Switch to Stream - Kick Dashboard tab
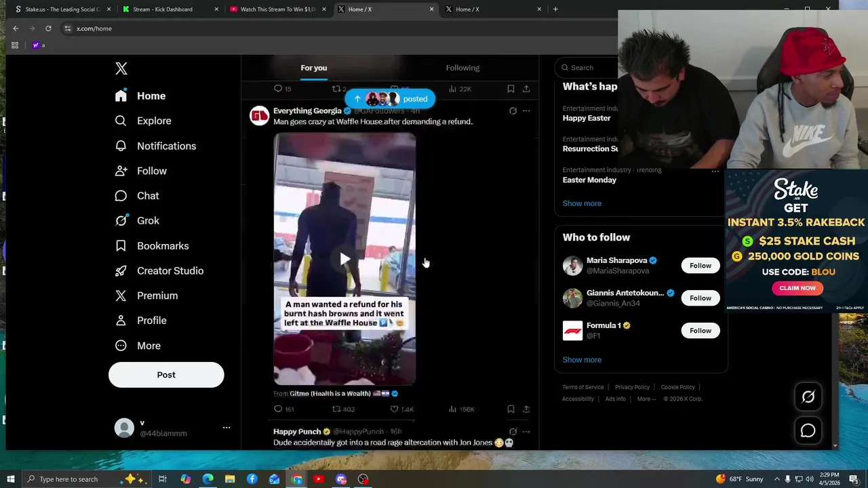 [x=170, y=9]
